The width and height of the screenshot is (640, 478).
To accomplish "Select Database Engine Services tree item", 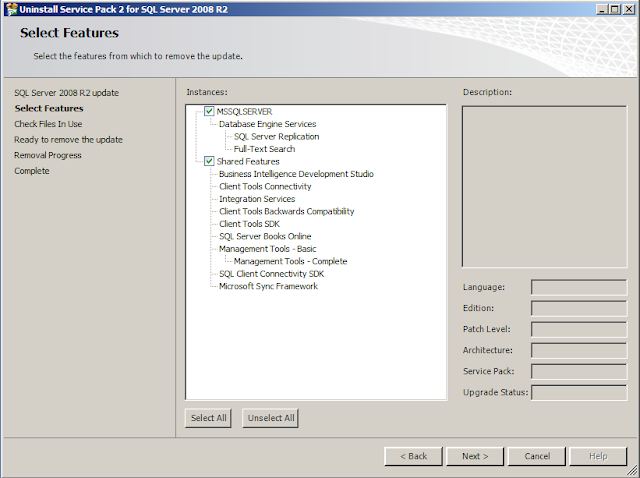I will coord(267,124).
